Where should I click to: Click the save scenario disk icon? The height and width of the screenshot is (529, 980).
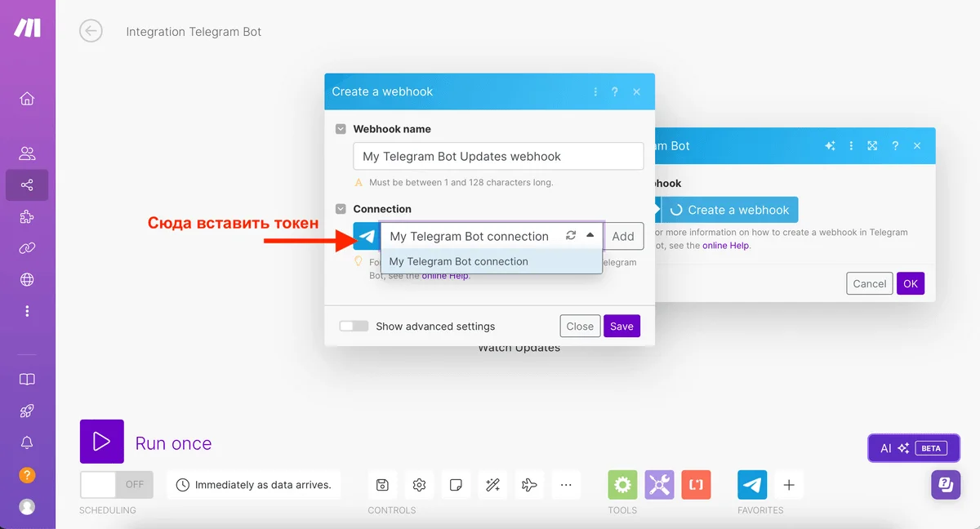click(382, 485)
